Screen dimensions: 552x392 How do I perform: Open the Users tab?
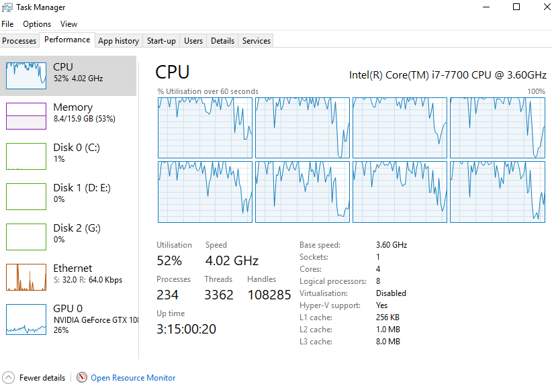(x=193, y=41)
